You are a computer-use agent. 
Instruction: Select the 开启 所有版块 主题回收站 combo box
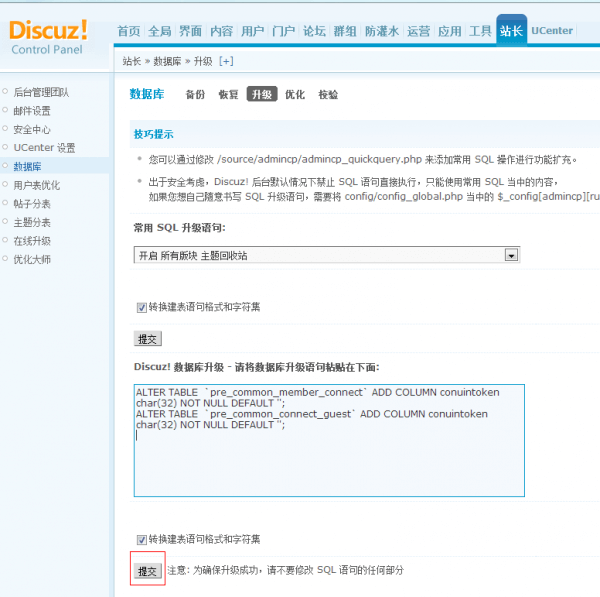click(x=320, y=255)
